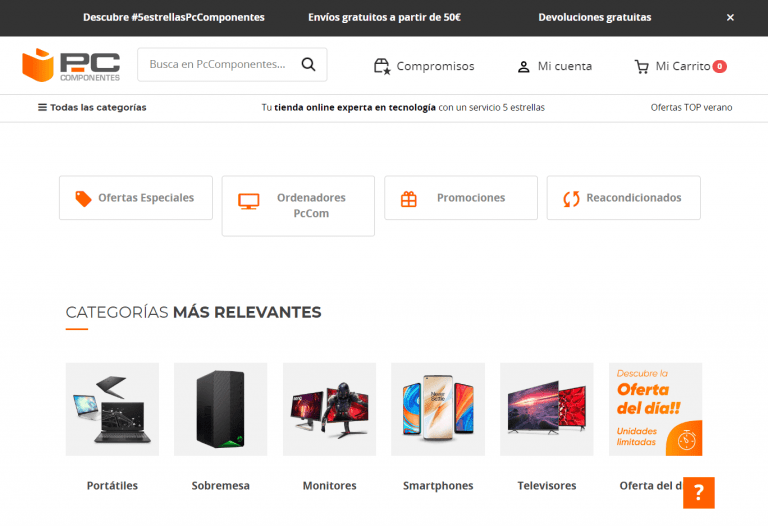The image size is (768, 526).
Task: Click the orange refresh arrows icon
Action: point(571,198)
